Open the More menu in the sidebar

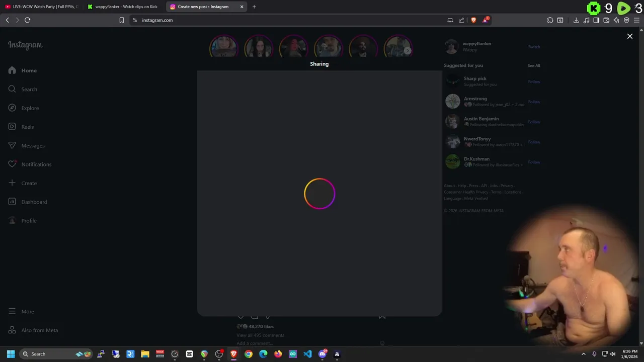coord(21,312)
